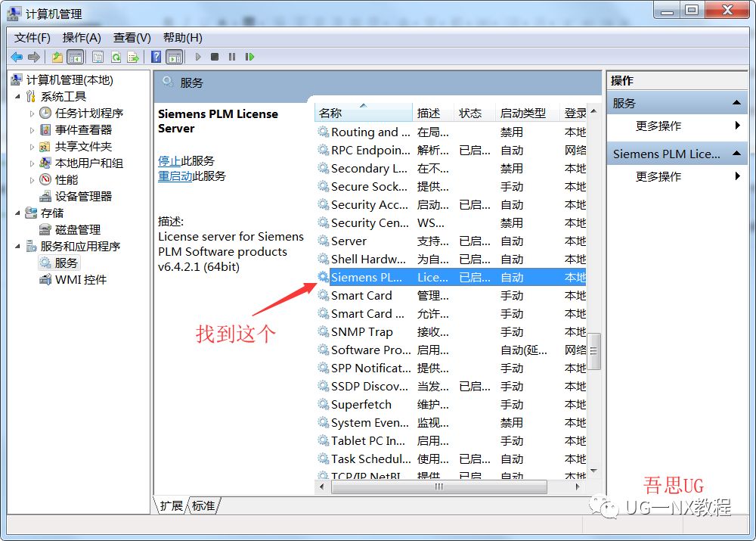
Task: Select the 性能 tree item
Action: point(66,179)
